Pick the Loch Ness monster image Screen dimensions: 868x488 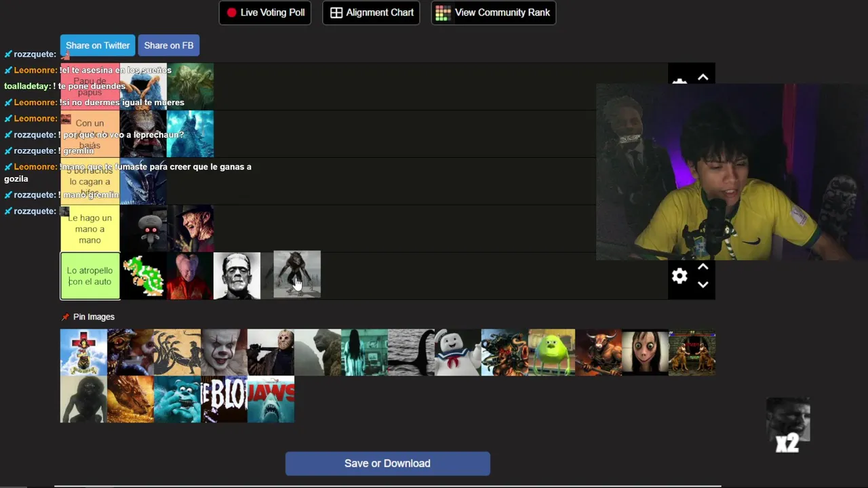click(x=411, y=352)
